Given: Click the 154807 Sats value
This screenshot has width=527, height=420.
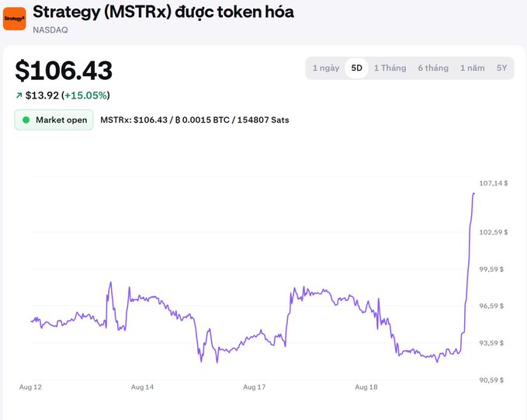Looking at the screenshot, I should [263, 120].
